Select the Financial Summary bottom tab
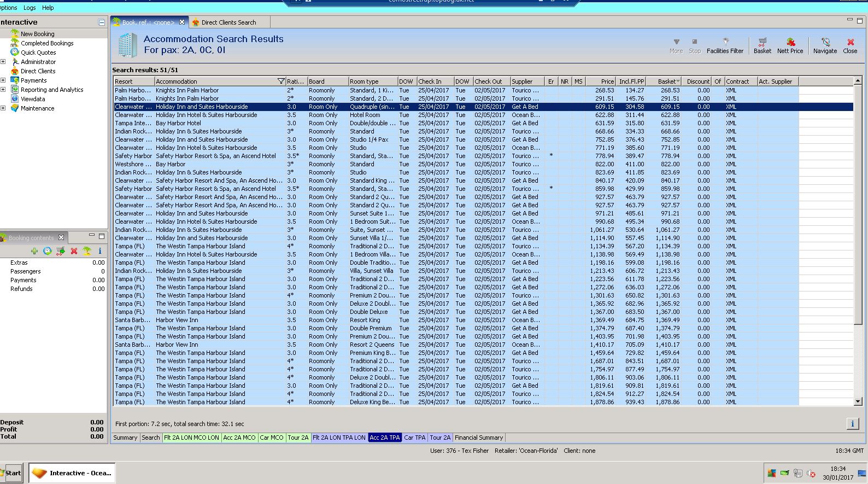Viewport: 868px width, 484px height. [478, 438]
